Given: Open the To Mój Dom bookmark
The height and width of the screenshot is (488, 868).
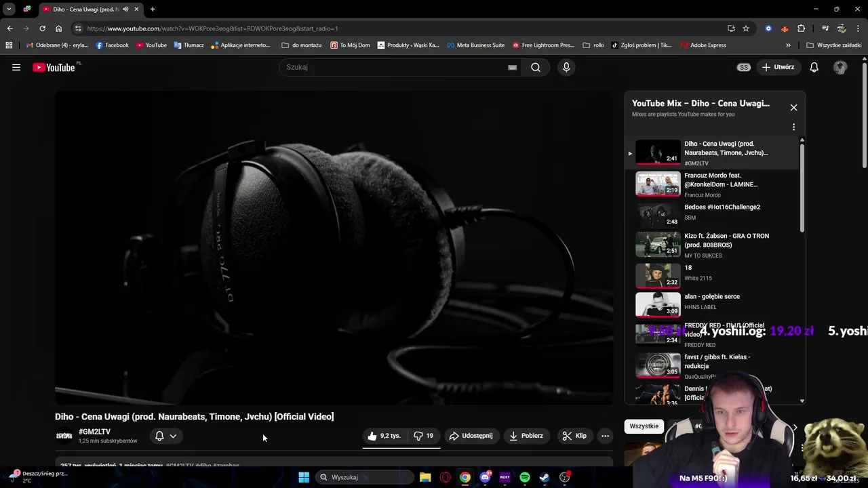Looking at the screenshot, I should (350, 45).
